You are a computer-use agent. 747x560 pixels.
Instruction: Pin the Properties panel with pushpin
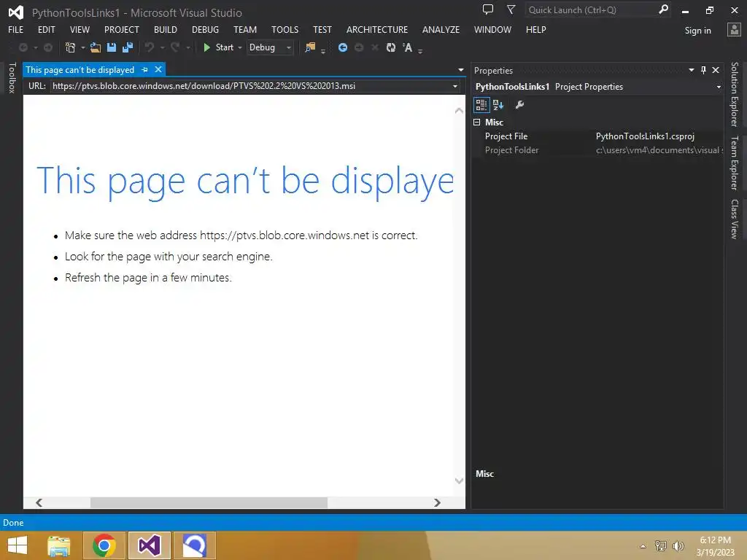pyautogui.click(x=704, y=70)
